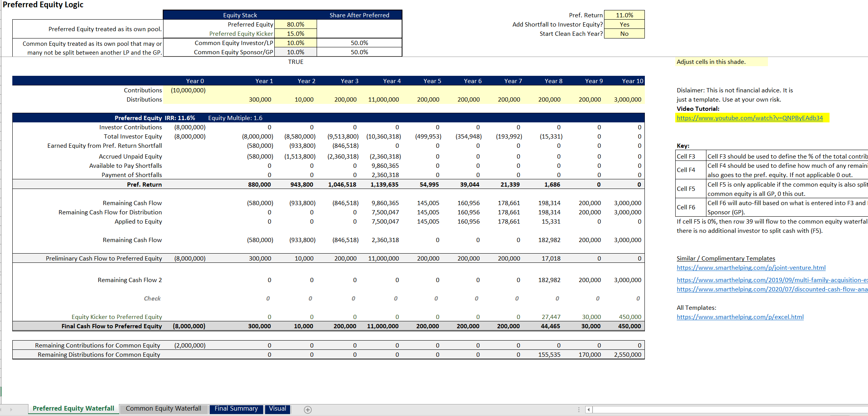Open the discounted cash flow link

coord(772,289)
